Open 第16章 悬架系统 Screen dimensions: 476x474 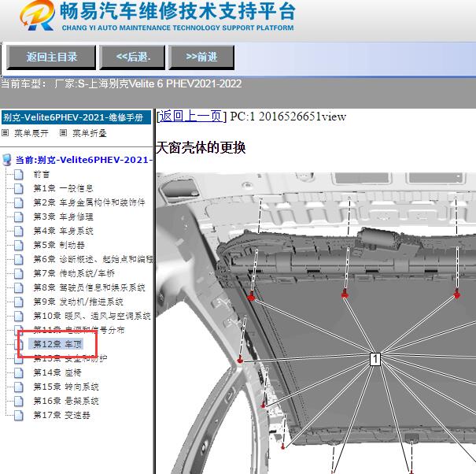(66, 401)
